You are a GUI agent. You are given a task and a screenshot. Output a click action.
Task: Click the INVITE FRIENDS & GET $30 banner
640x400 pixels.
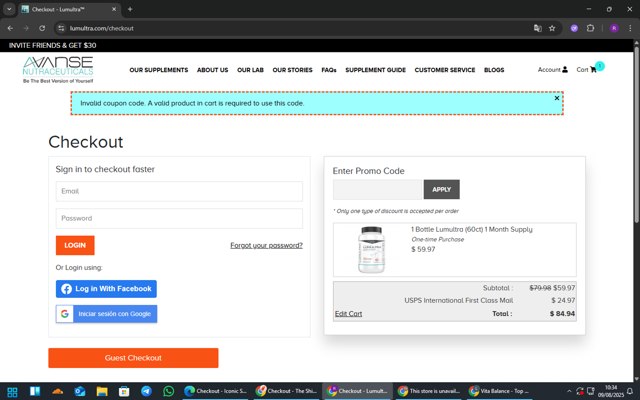52,45
